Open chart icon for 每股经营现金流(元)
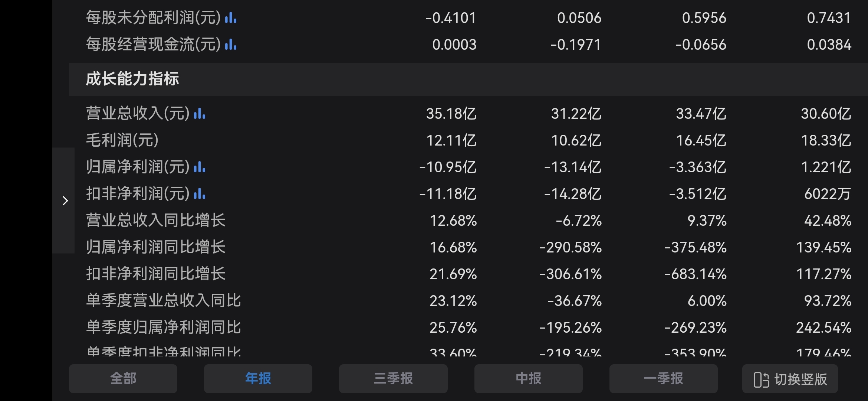Screen dimensions: 868x401 [x=230, y=44]
